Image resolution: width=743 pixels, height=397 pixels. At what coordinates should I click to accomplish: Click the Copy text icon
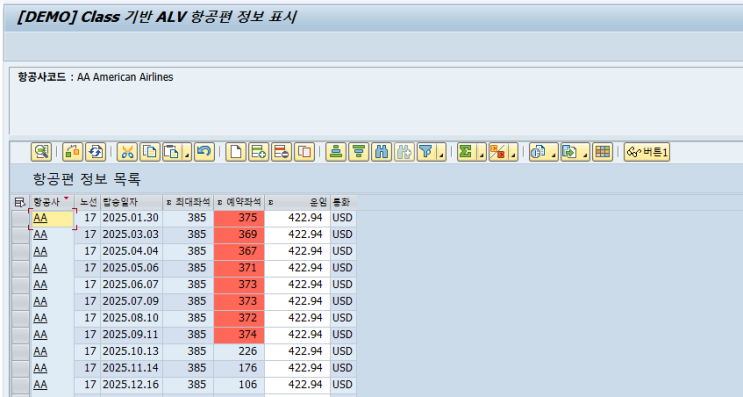point(150,152)
